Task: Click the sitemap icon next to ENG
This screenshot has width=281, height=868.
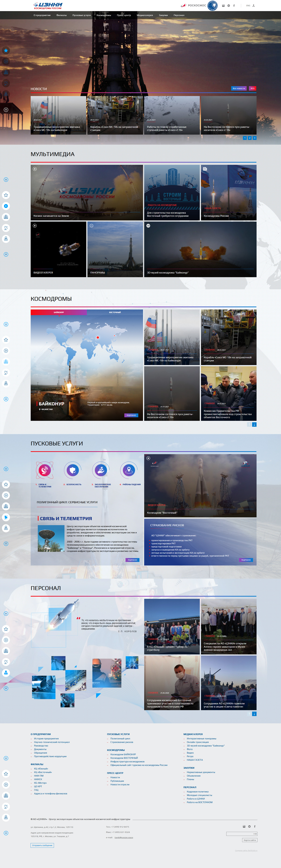Action: coord(254,6)
